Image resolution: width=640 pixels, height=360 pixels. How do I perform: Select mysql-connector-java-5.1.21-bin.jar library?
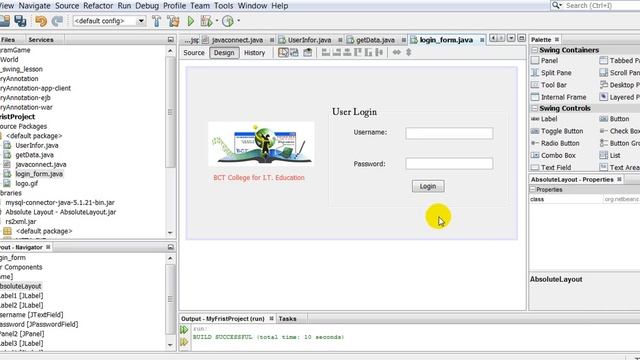pos(60,202)
